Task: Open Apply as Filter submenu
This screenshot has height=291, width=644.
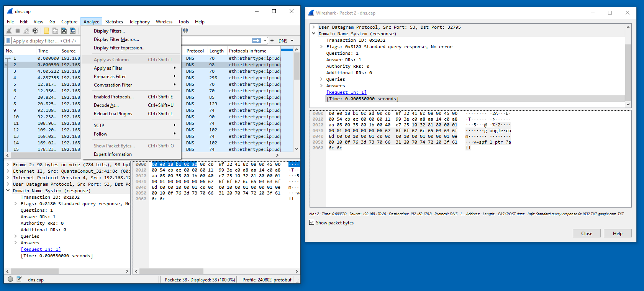Action: pos(131,68)
